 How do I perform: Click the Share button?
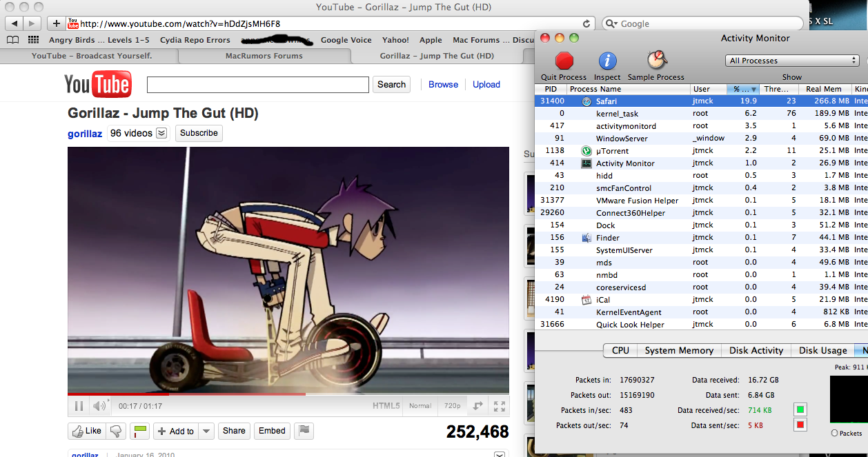tap(234, 431)
